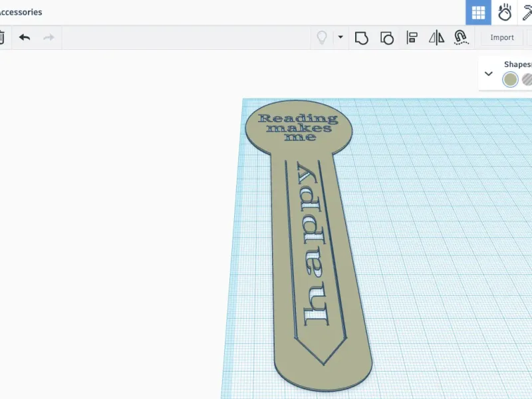Click the 'Reading makes me' engraved text
The height and width of the screenshot is (399, 532).
(298, 128)
